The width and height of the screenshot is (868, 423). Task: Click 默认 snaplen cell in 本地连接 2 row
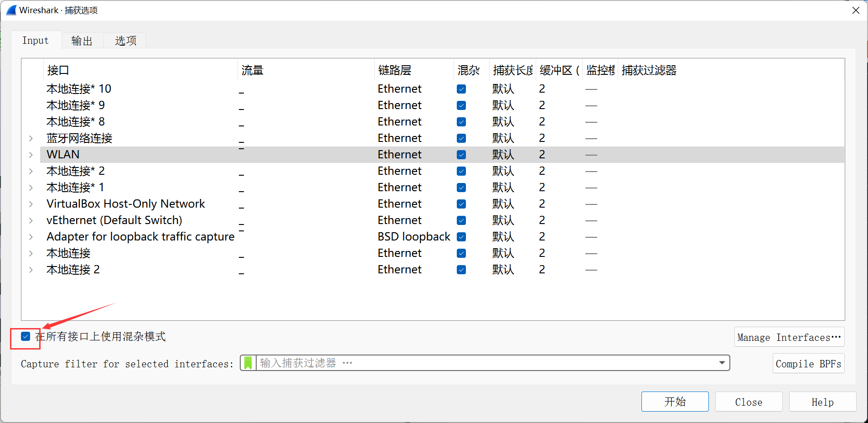tap(503, 270)
